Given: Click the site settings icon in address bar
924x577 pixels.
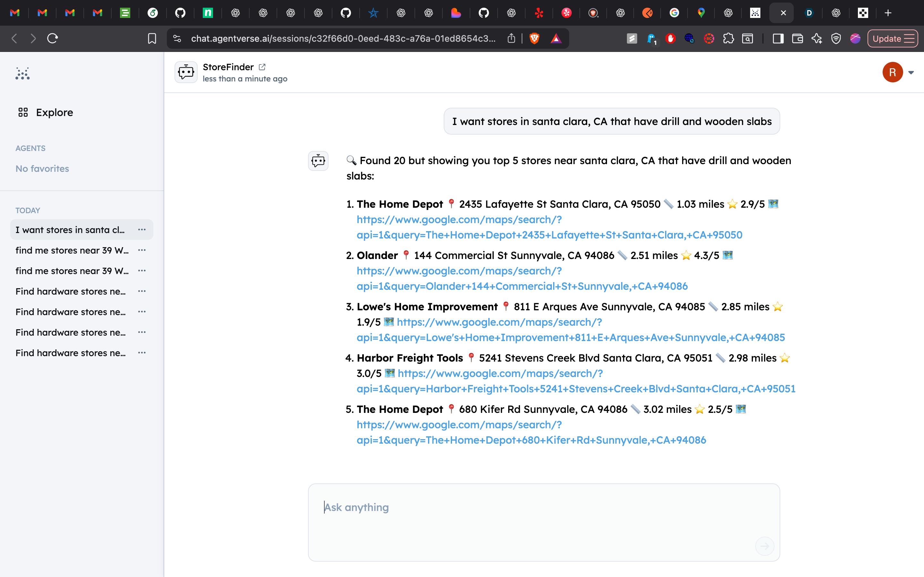Looking at the screenshot, I should click(177, 38).
